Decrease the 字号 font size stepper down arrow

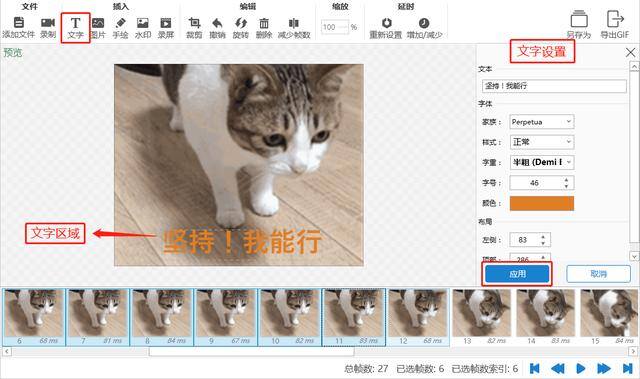[x=566, y=186]
